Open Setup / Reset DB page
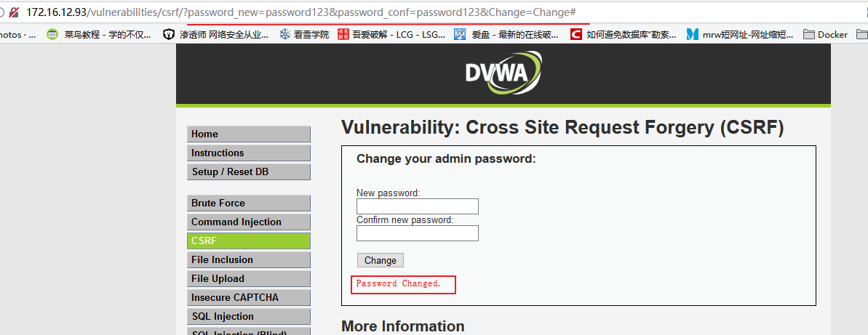The image size is (868, 335). tap(248, 171)
